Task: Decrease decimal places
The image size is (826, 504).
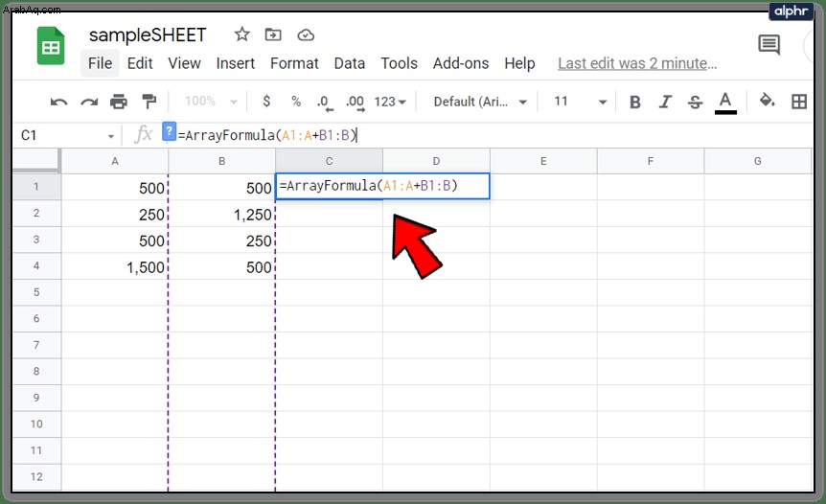Action: coord(325,103)
